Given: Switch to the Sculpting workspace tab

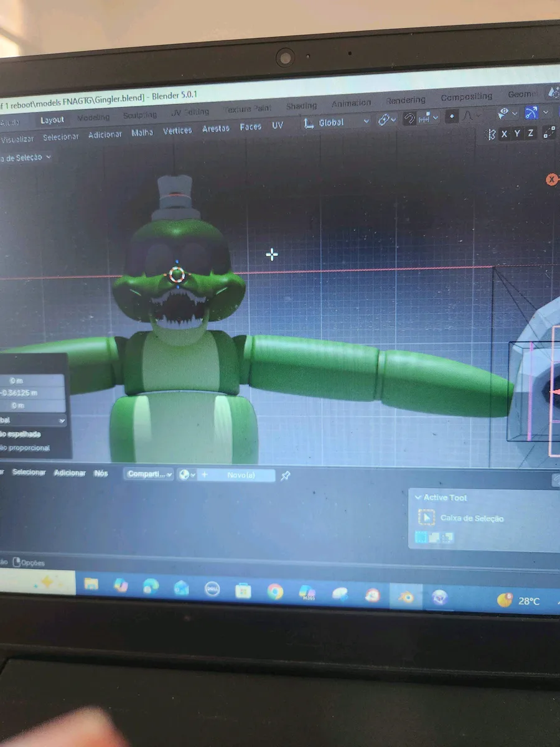Looking at the screenshot, I should 139,115.
